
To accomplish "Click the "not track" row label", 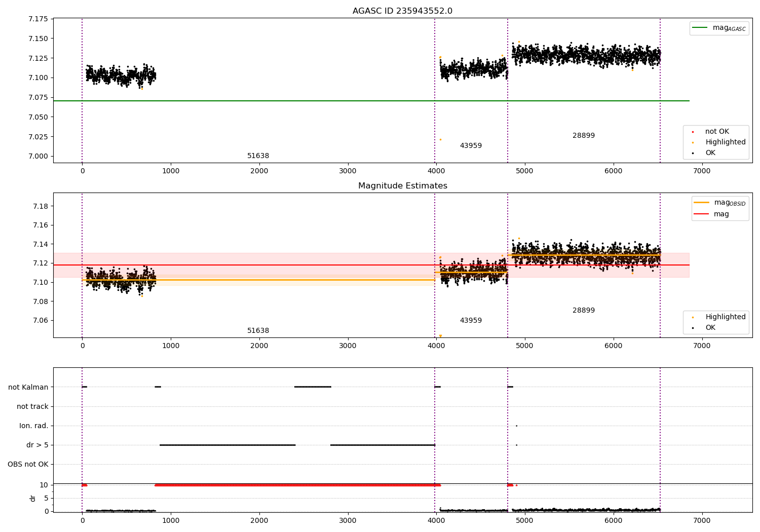I will (32, 406).
